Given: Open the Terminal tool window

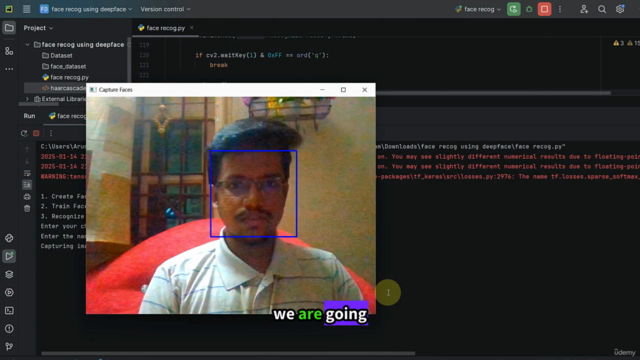Looking at the screenshot, I should [x=9, y=311].
